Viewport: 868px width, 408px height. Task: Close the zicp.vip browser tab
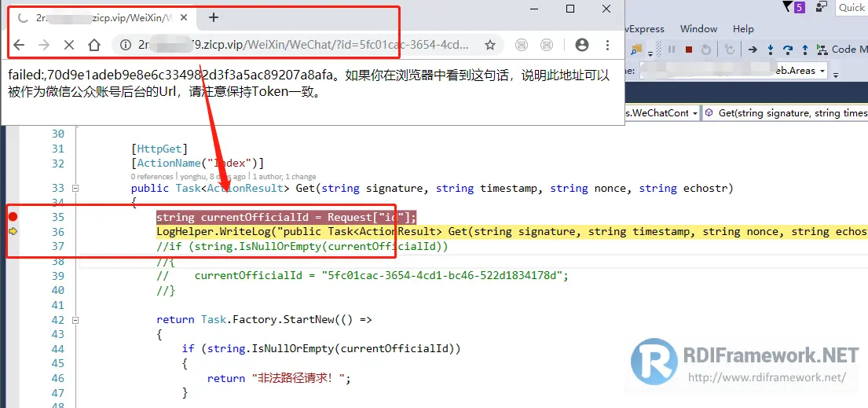(185, 18)
